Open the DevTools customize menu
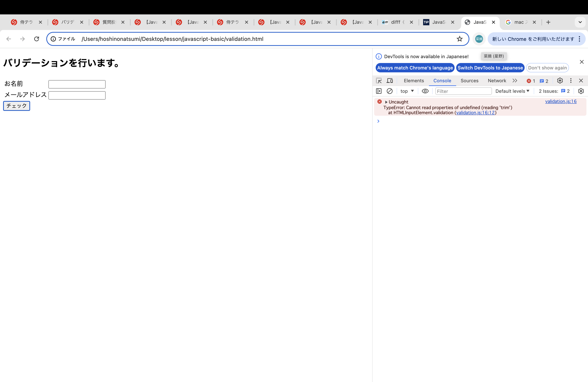Screen dimensions: 588x382 571,81
